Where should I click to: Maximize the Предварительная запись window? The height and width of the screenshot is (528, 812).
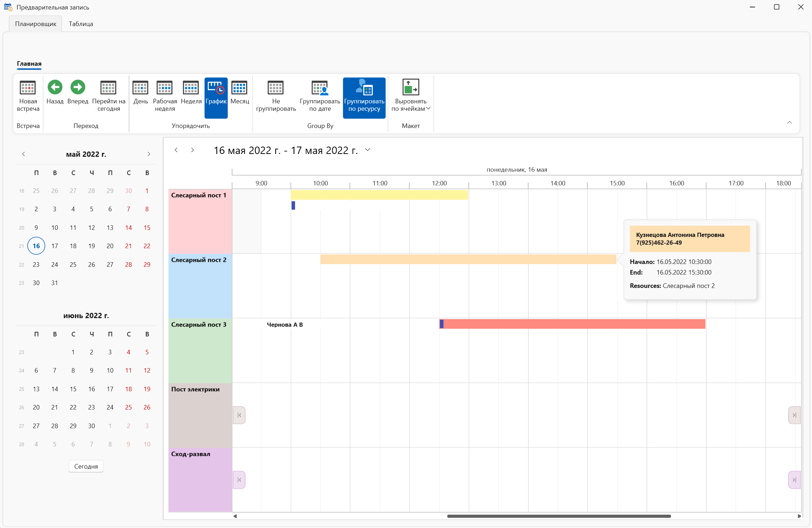[x=776, y=7]
